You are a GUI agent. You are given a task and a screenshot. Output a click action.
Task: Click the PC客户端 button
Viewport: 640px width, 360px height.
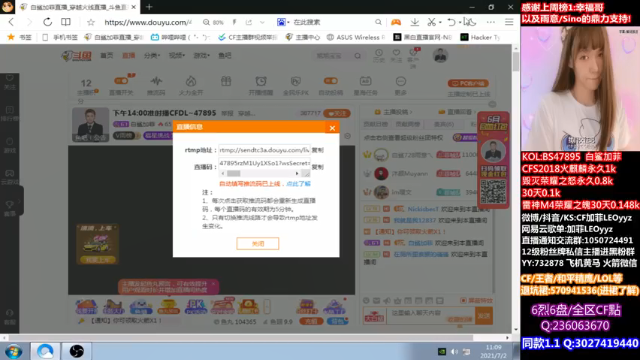point(468,83)
